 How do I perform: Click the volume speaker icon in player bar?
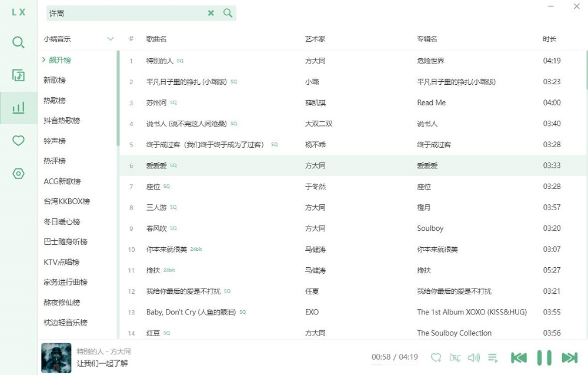(x=473, y=357)
